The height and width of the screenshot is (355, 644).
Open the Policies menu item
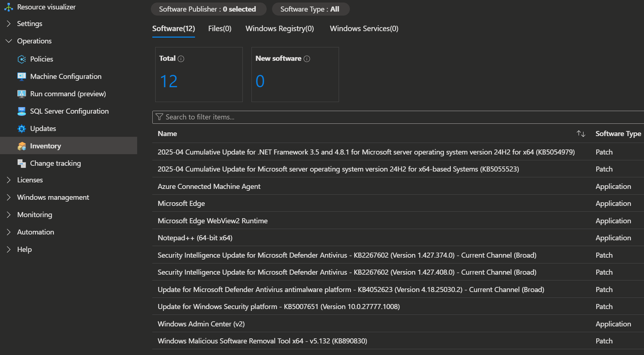42,59
